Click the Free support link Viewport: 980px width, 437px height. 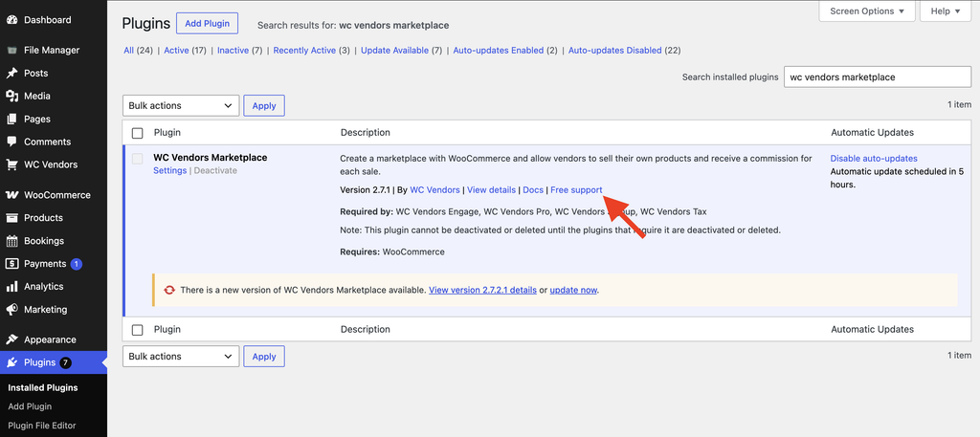[x=576, y=189]
